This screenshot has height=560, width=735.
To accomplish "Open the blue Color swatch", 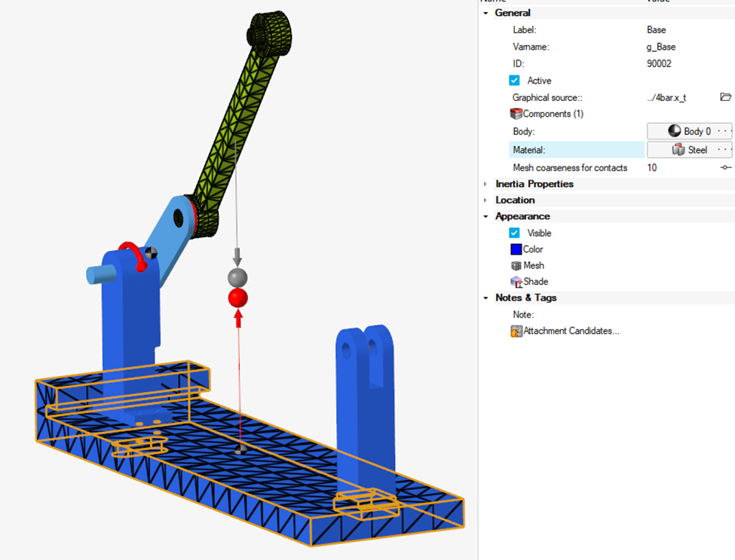I will 516,249.
